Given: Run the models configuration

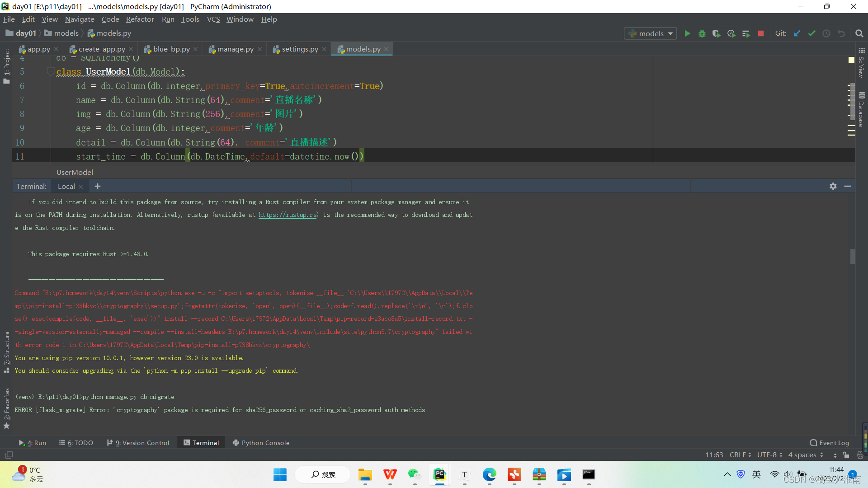Looking at the screenshot, I should tap(688, 33).
